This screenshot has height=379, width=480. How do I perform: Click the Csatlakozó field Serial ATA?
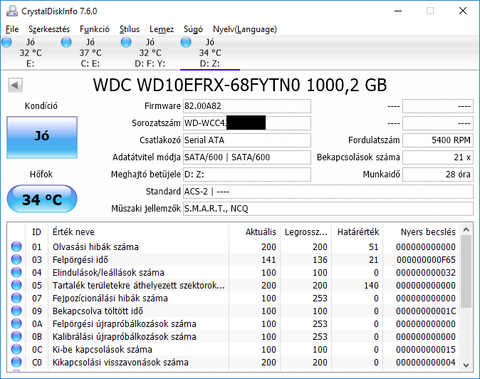(247, 140)
